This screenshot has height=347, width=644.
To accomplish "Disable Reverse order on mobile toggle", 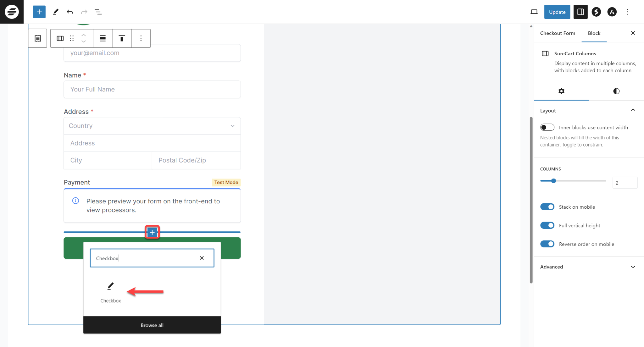I will point(547,244).
